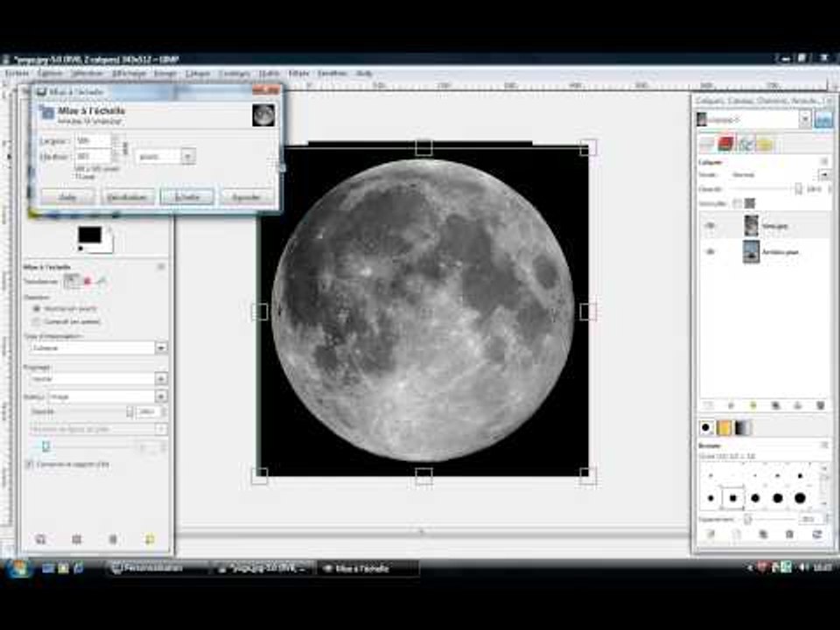Open the Aperçu dropdown set to Image
Viewport: 840px width, 630px height.
[108, 396]
